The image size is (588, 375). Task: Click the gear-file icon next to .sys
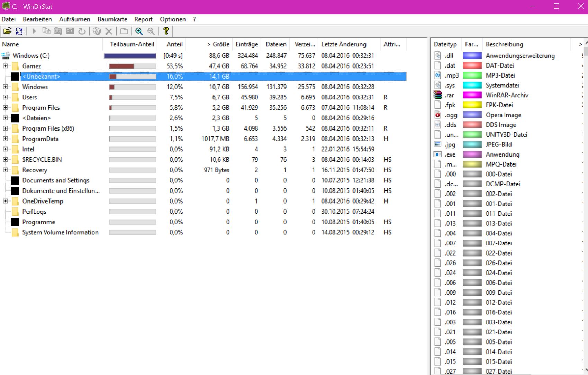[438, 85]
